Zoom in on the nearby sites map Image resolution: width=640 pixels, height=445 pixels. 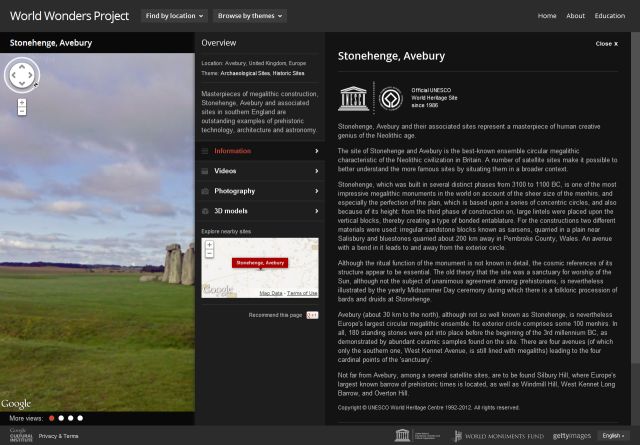(209, 245)
